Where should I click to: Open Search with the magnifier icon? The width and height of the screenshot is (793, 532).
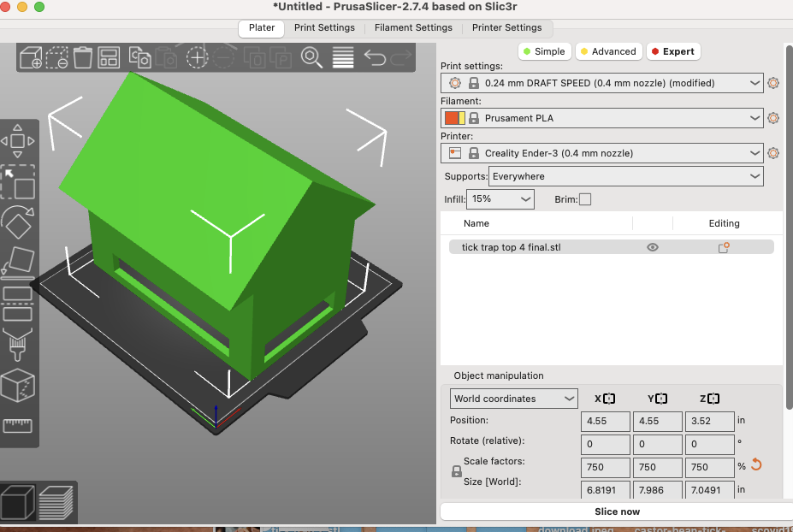(311, 57)
